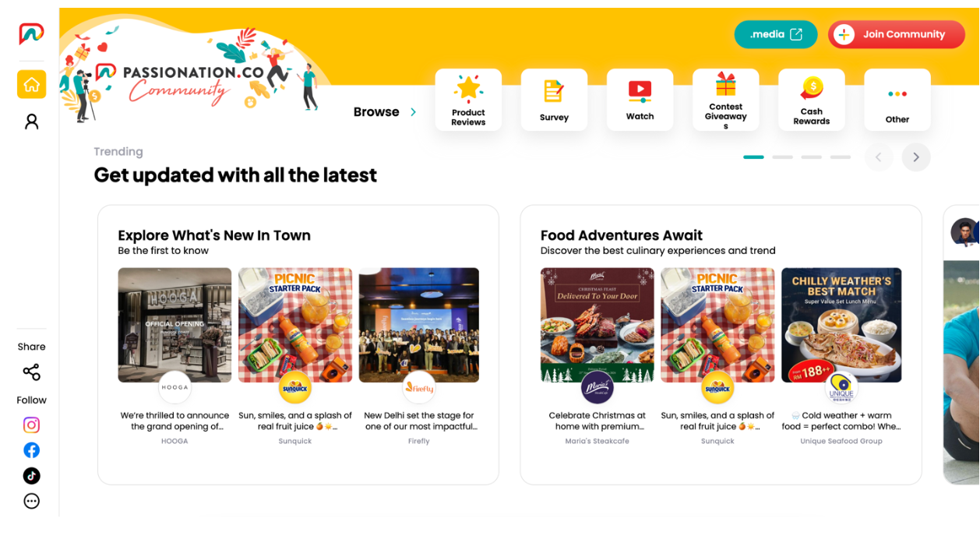Image resolution: width=980 pixels, height=536 pixels.
Task: Show more follow options ellipsis icon
Action: [31, 502]
